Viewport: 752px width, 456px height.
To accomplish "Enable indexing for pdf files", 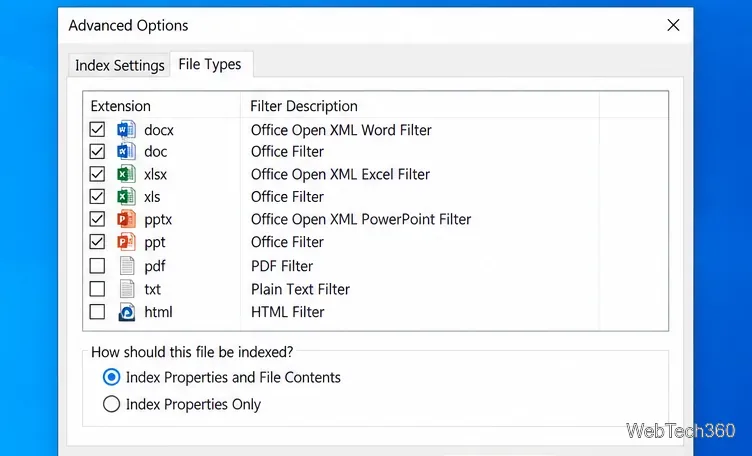I will (x=97, y=266).
